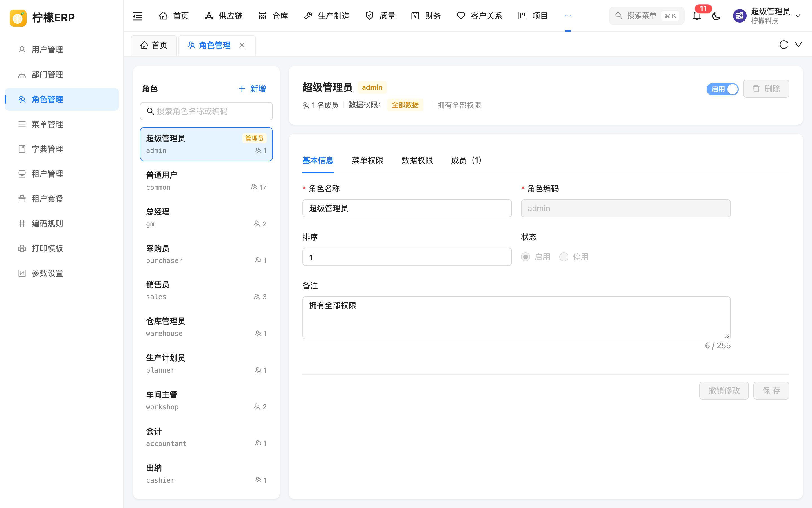Click the 超 user avatar
Image resolution: width=812 pixels, height=508 pixels.
click(x=740, y=16)
